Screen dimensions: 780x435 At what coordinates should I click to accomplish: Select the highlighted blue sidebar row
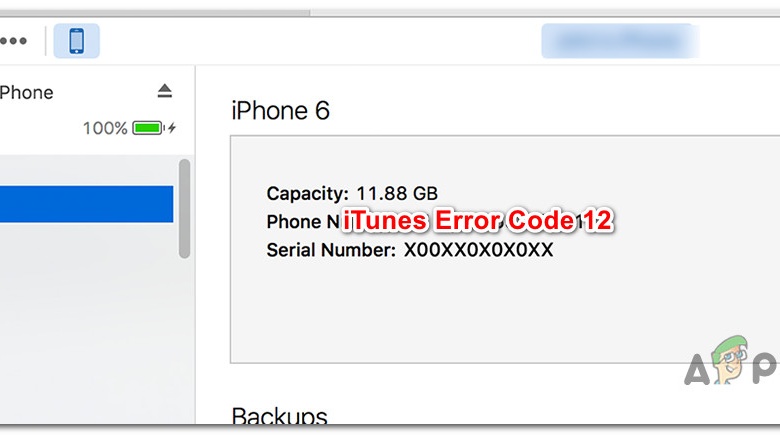click(x=86, y=204)
